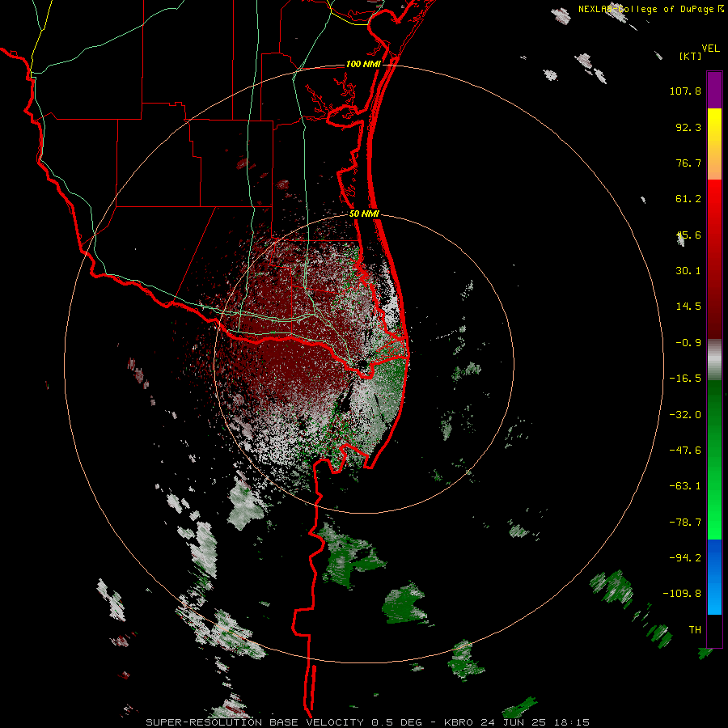This screenshot has width=728, height=728.
Task: Click the '[KT]' units label
Action: (690, 56)
